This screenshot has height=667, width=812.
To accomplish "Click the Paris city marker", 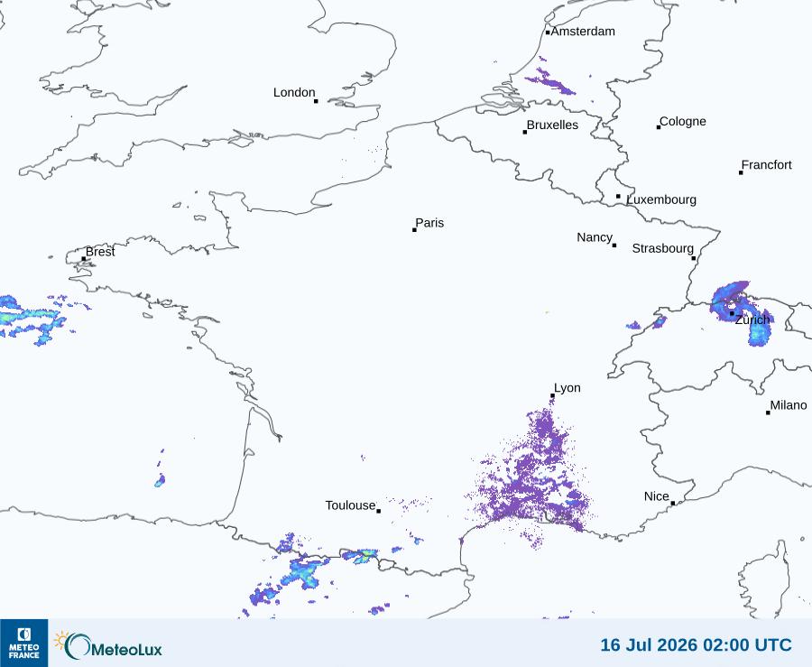I will click(414, 229).
